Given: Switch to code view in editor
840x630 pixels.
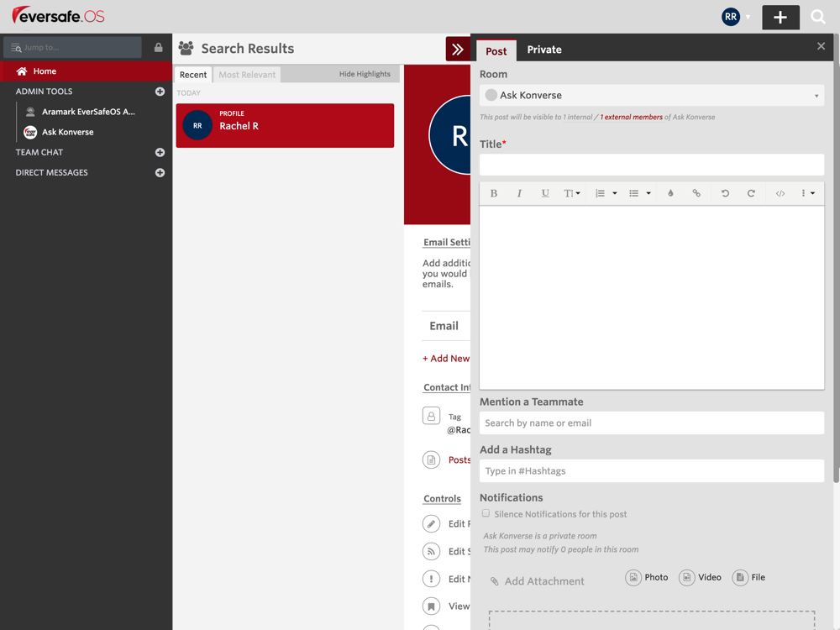Looking at the screenshot, I should (x=780, y=193).
